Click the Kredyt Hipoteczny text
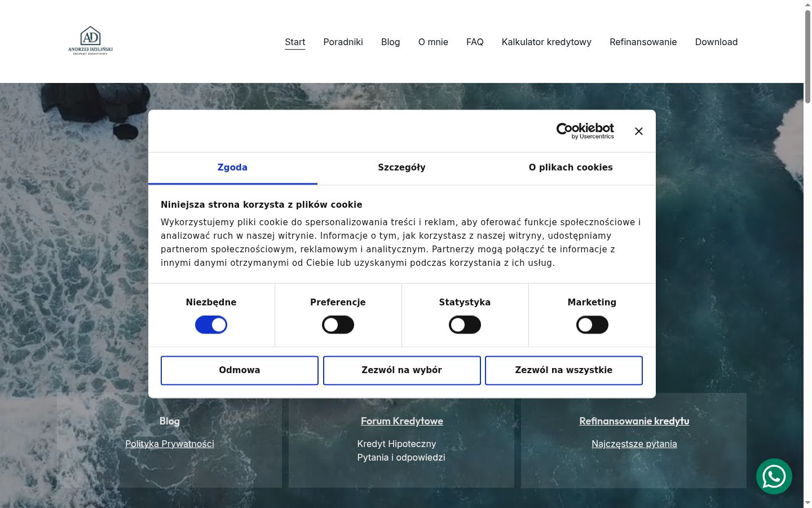This screenshot has width=812, height=508. [x=396, y=444]
